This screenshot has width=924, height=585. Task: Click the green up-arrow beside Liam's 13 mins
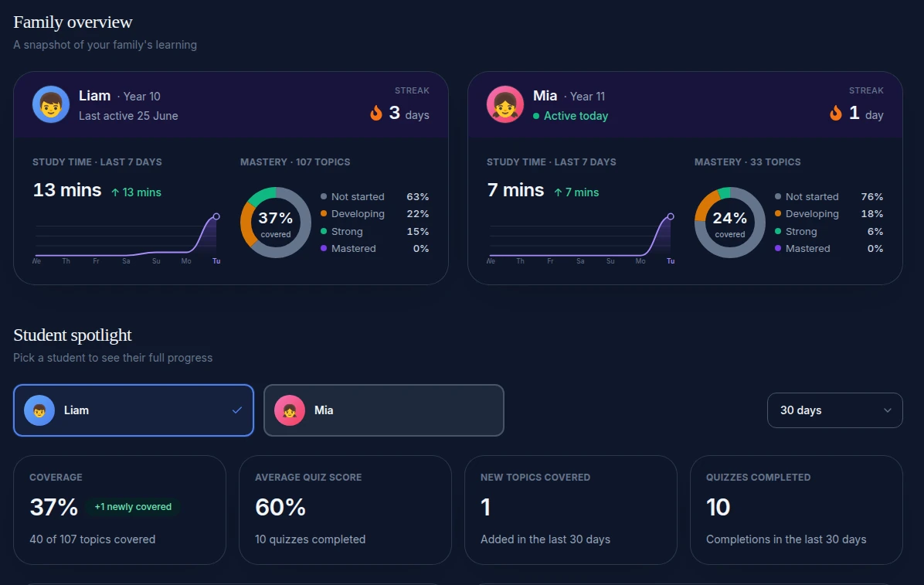coord(115,192)
